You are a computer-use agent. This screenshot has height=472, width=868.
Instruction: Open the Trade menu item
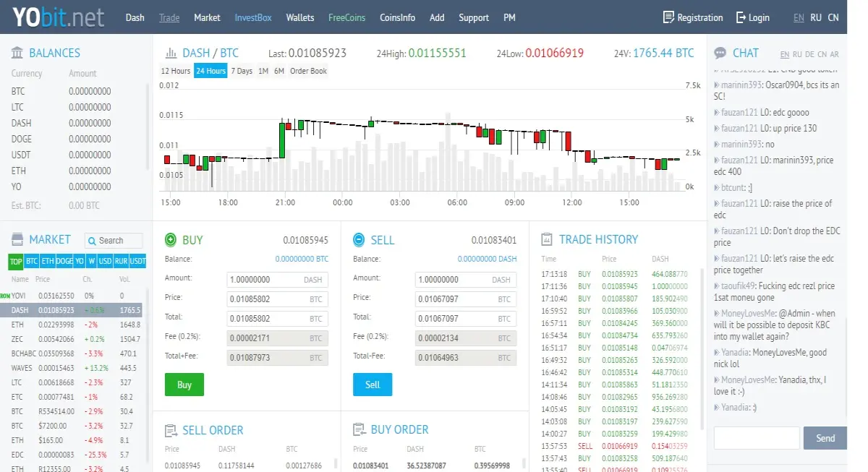169,17
